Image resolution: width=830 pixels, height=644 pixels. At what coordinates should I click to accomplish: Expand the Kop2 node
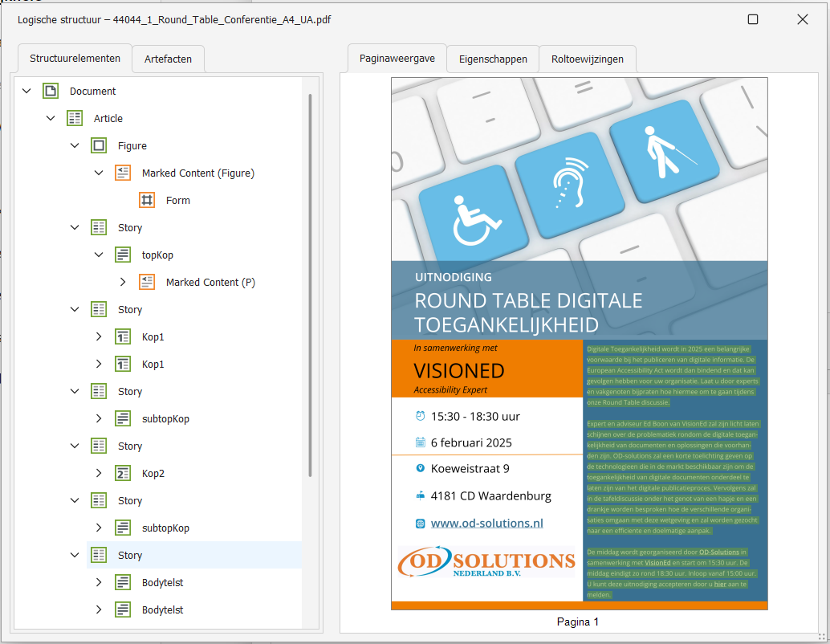(x=99, y=473)
